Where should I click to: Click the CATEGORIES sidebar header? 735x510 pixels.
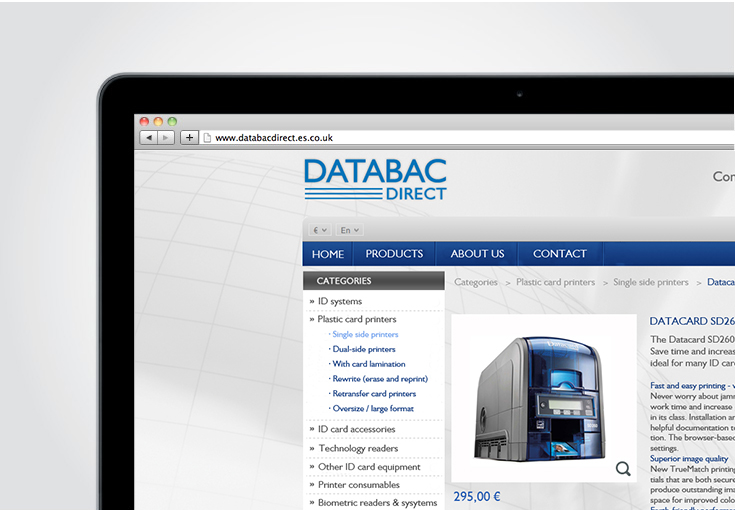coord(374,281)
